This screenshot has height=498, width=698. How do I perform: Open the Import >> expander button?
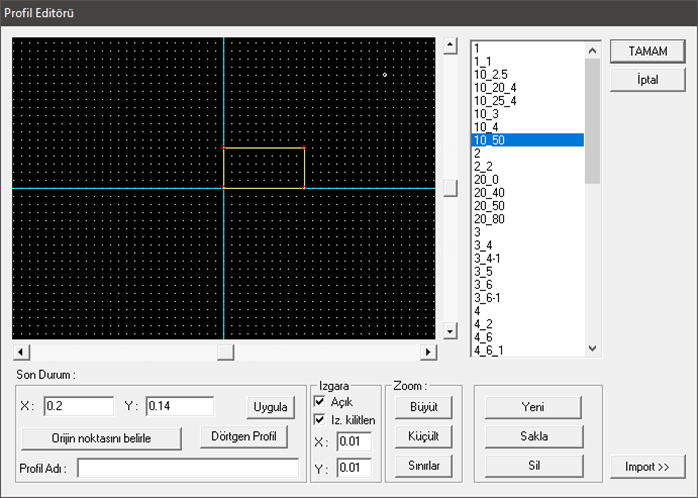(x=648, y=466)
